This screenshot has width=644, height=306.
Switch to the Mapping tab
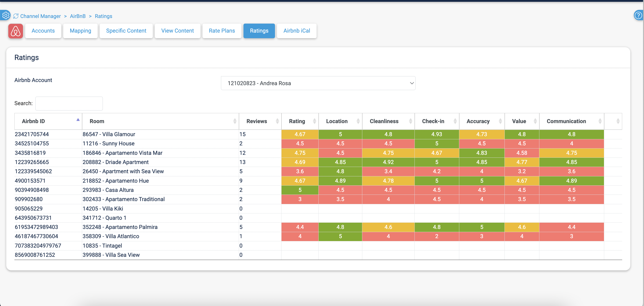[81, 31]
